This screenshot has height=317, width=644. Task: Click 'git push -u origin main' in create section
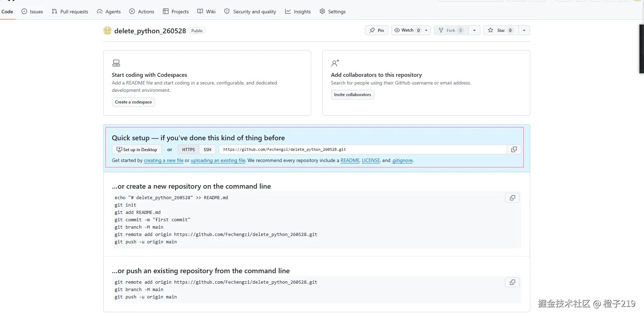pyautogui.click(x=146, y=242)
